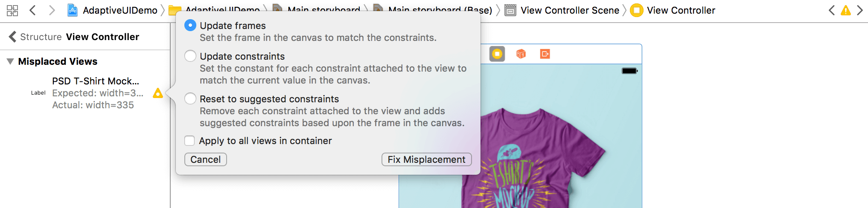The height and width of the screenshot is (208, 868).
Task: Click the issue warning icon in jump bar
Action: 845,10
